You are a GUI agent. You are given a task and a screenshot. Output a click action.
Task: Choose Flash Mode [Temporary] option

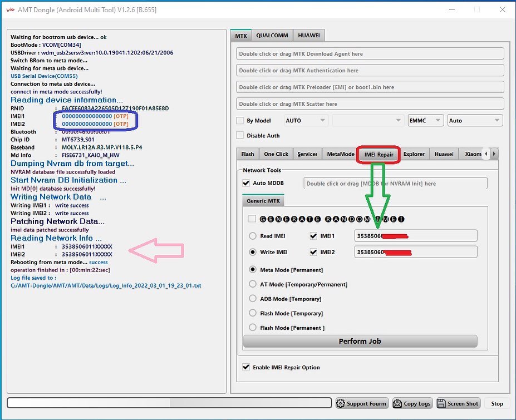252,313
